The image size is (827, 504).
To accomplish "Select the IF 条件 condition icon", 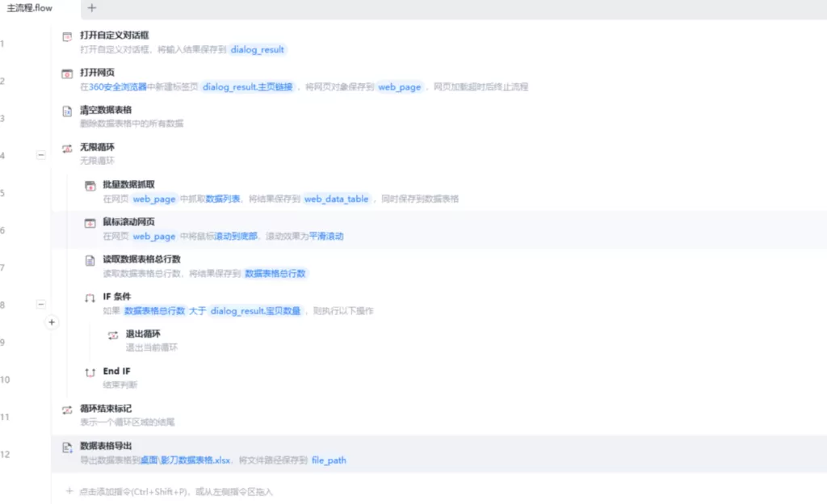I will (x=89, y=297).
